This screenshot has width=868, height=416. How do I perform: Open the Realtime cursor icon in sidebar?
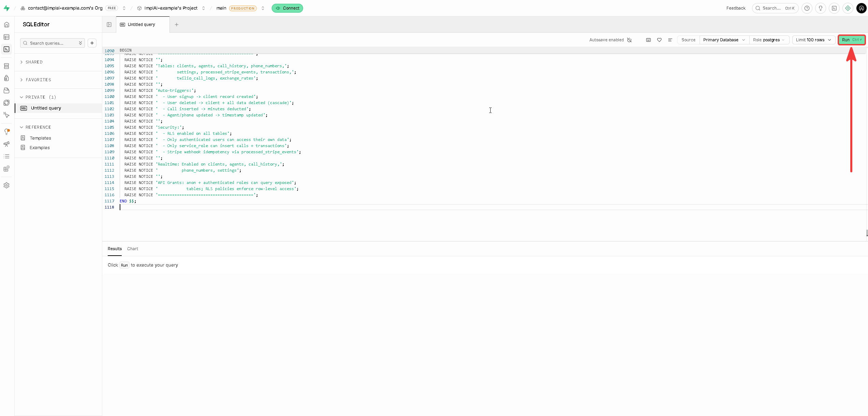point(6,115)
